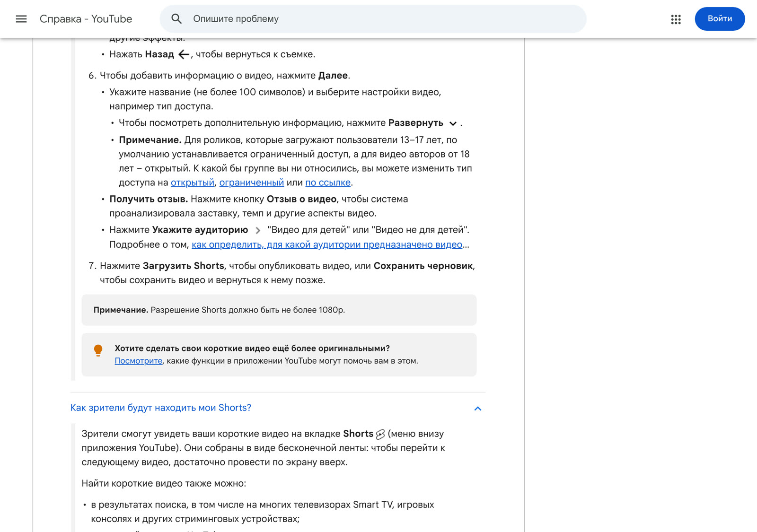Click the bold text 'Укажите аудиторию'
The height and width of the screenshot is (532, 757).
coord(200,230)
